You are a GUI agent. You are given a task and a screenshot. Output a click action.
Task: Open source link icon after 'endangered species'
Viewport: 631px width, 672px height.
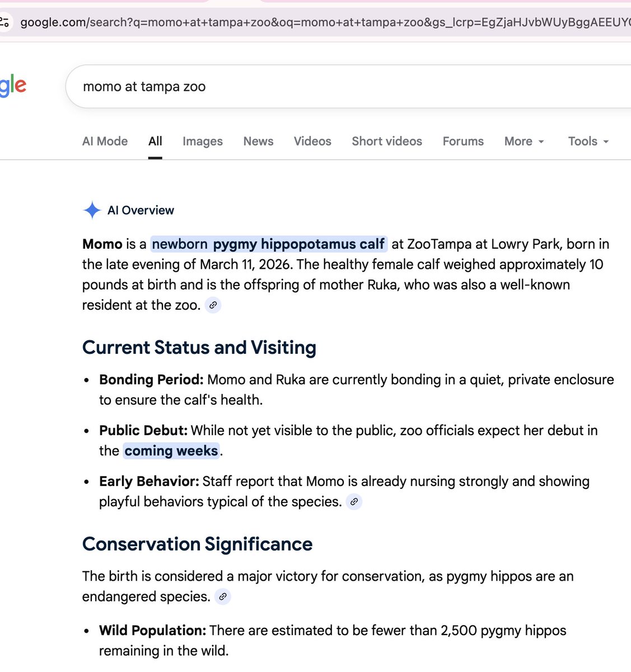click(223, 597)
